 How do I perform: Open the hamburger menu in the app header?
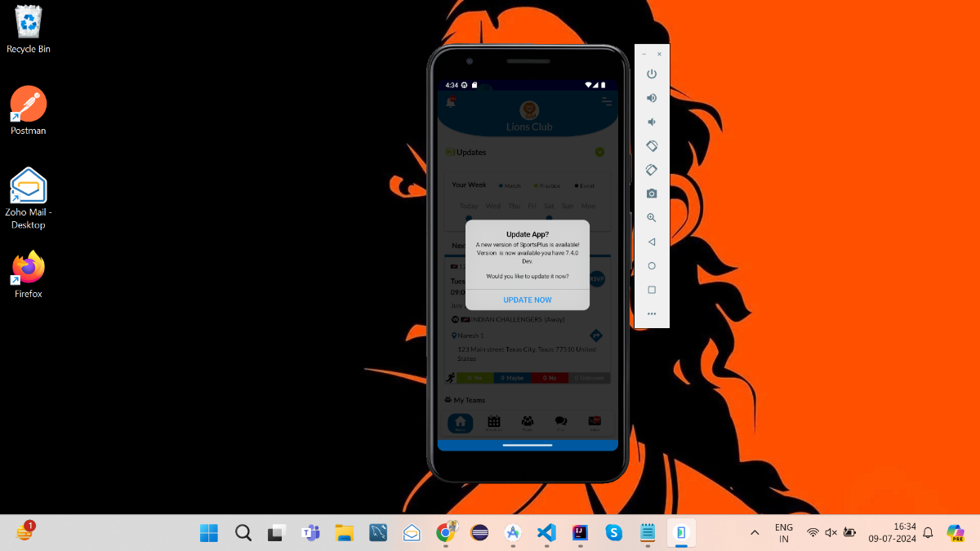[x=607, y=101]
